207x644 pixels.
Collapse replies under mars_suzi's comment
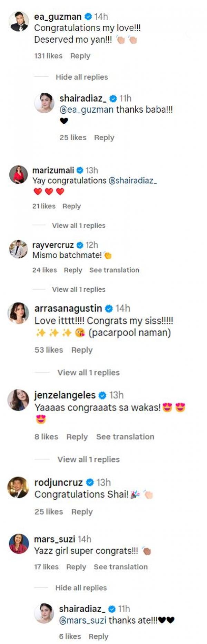pos(81,588)
